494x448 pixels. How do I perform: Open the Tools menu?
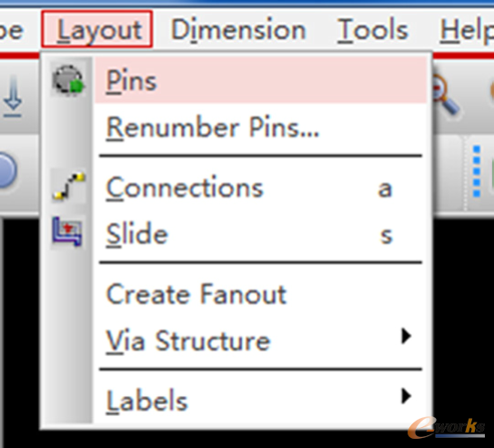[373, 30]
